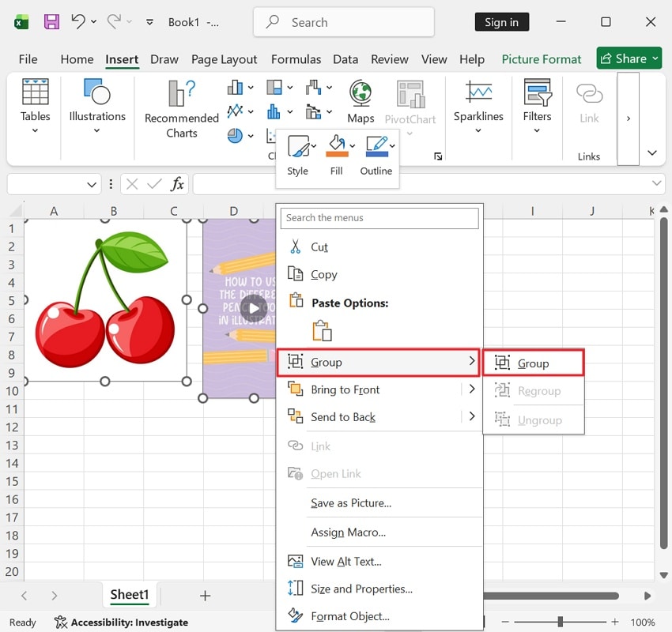Click the Sign in button

[x=502, y=22]
